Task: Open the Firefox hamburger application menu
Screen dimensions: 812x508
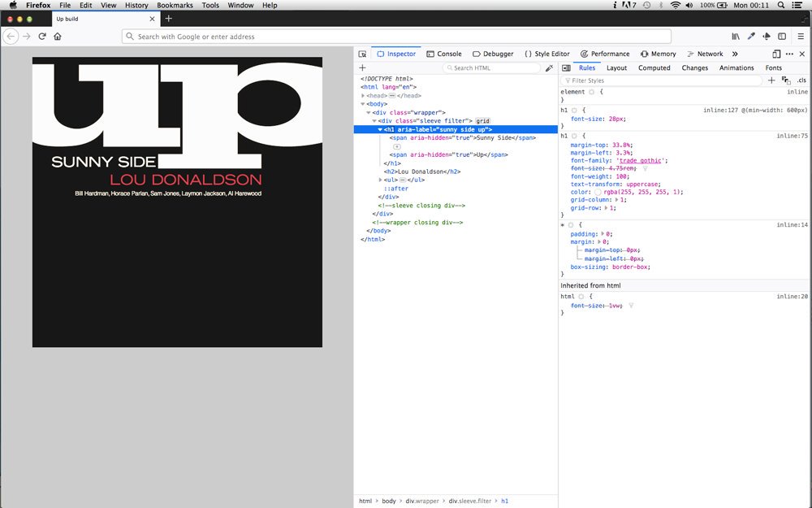Action: [x=801, y=36]
